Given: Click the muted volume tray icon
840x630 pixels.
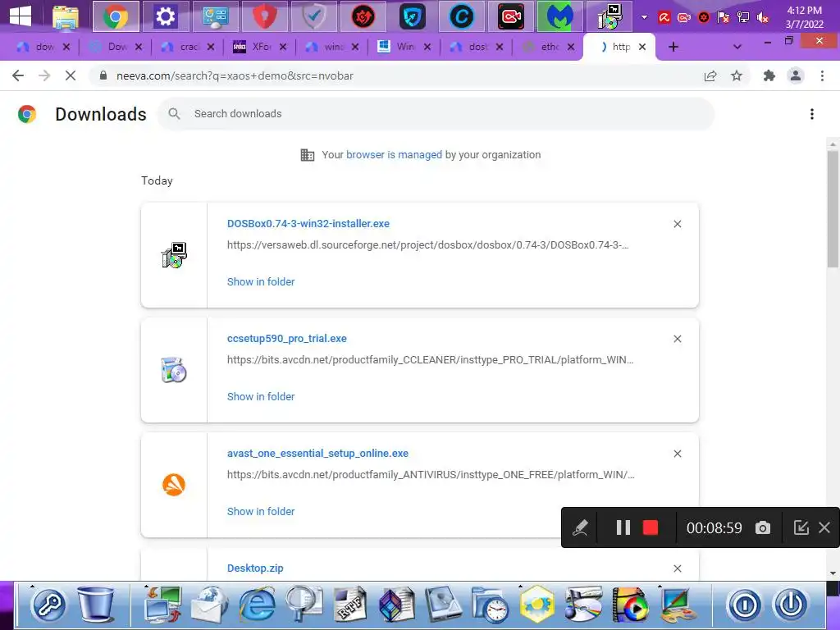Looking at the screenshot, I should pos(763,18).
